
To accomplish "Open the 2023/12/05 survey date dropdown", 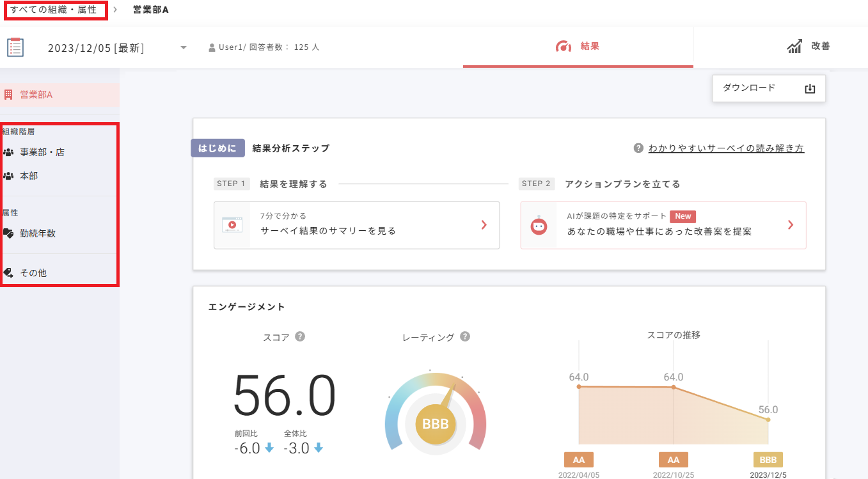I will [x=184, y=47].
